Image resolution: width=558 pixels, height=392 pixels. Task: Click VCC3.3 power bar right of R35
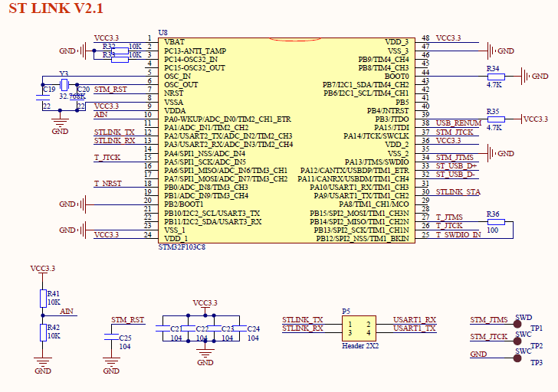522,119
